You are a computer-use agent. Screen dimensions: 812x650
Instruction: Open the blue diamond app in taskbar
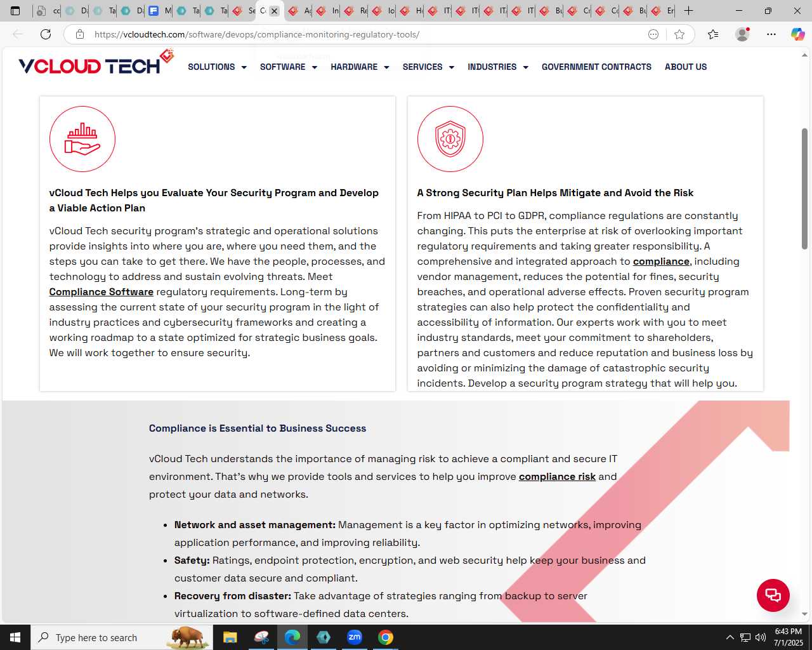pos(323,637)
